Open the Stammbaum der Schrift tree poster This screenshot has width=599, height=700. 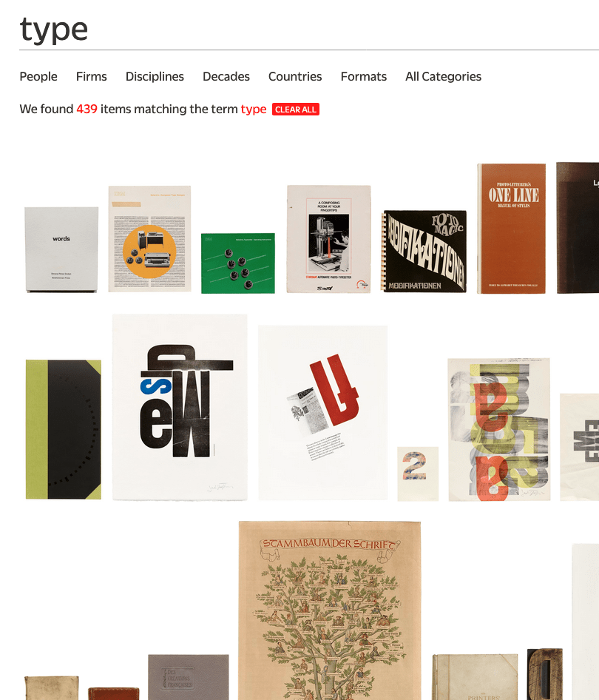click(330, 610)
